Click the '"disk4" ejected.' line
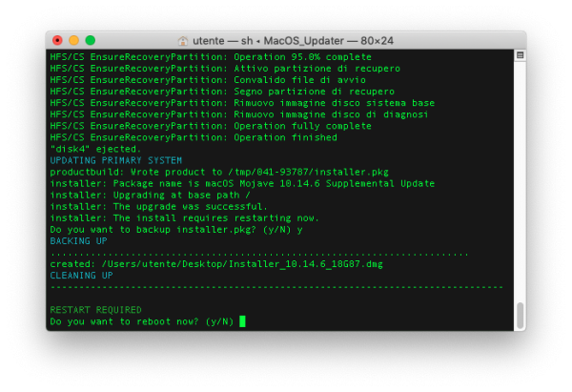572x392 pixels. [95, 149]
